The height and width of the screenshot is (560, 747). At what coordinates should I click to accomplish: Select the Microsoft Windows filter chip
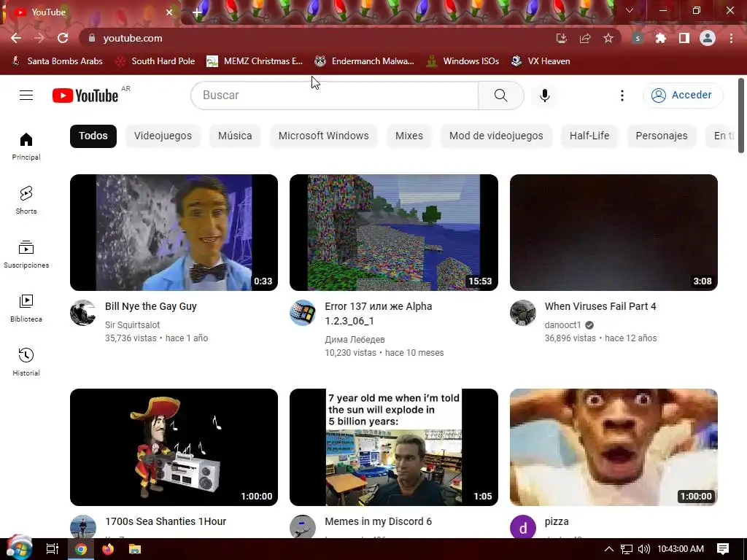[323, 136]
